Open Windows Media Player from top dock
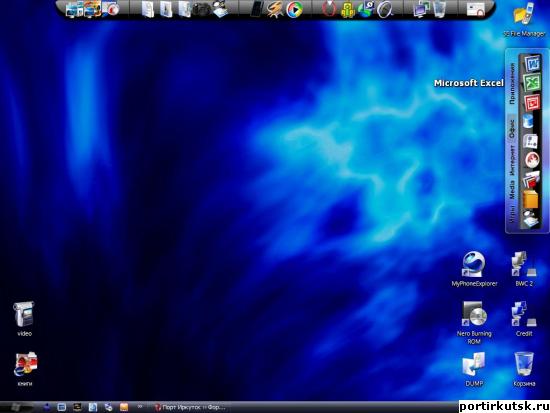550x413 pixels. 294,9
